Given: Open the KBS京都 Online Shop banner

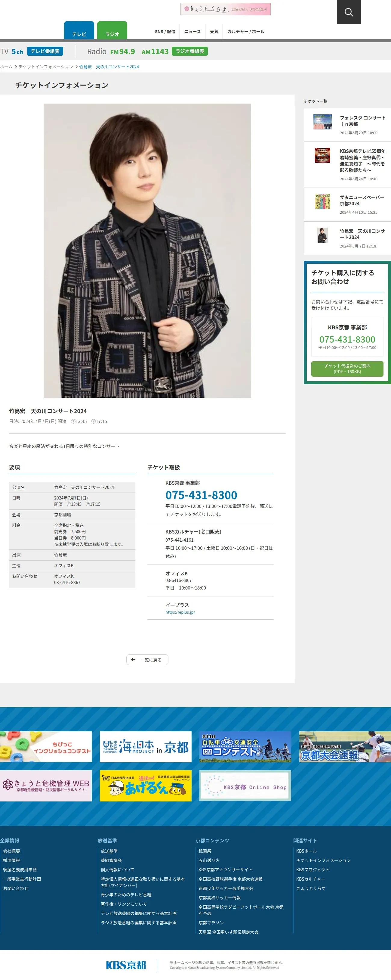Looking at the screenshot, I should tap(245, 786).
